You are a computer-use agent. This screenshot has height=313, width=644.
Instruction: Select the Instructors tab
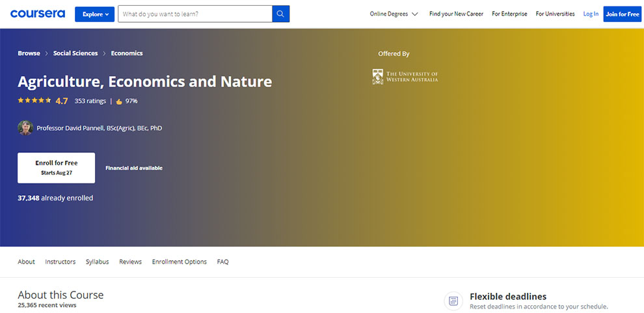click(x=60, y=262)
